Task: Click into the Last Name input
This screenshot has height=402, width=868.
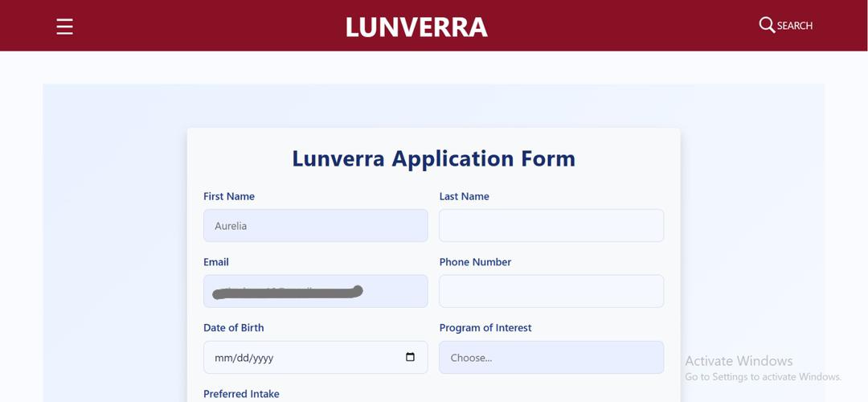Action: point(551,226)
